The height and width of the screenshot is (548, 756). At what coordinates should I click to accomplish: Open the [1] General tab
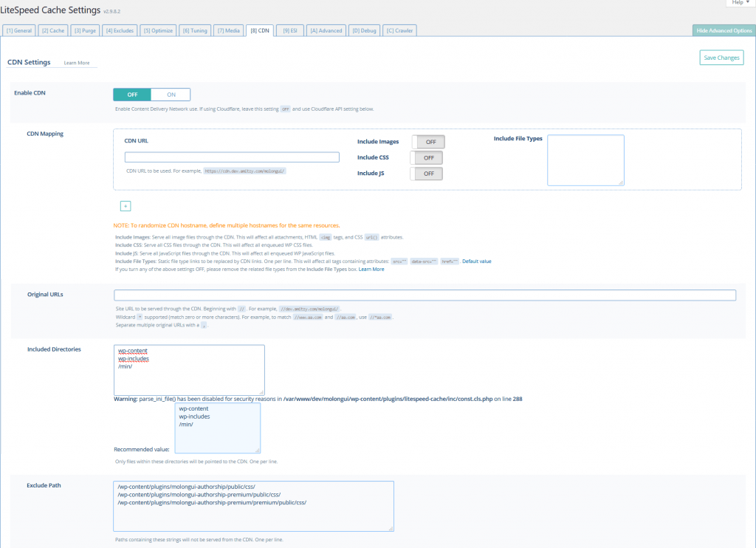click(x=19, y=30)
